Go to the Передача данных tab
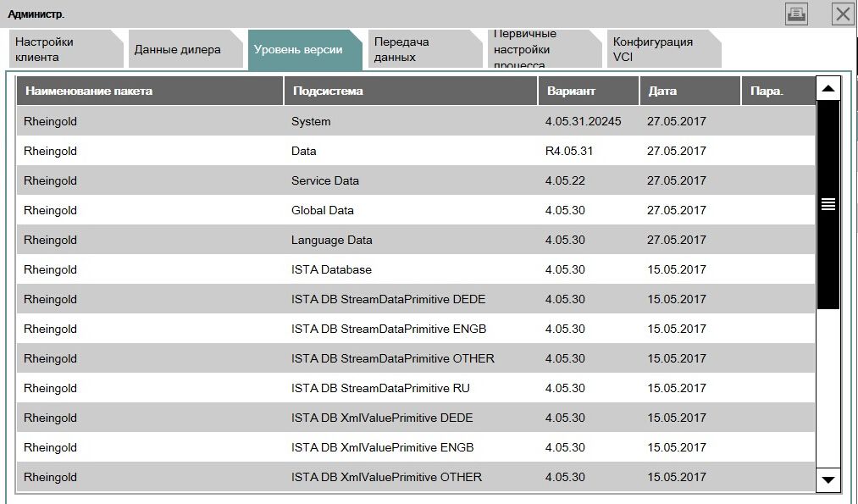 coord(424,49)
